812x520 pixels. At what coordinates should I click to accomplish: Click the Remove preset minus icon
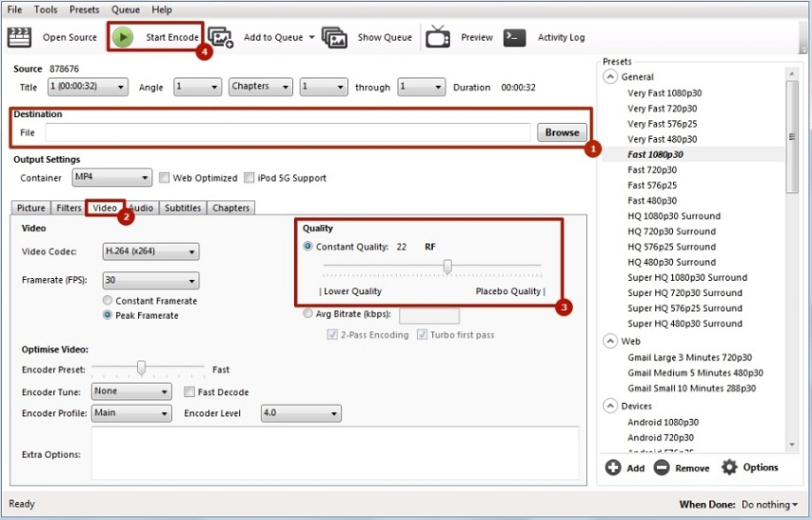click(662, 467)
